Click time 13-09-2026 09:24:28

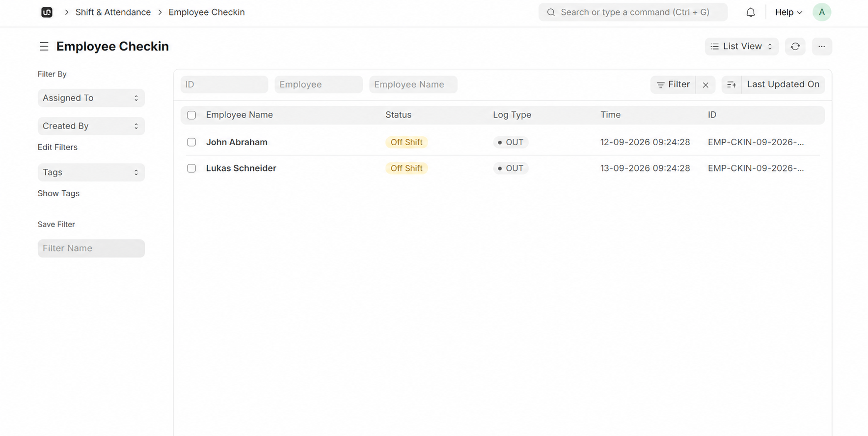pyautogui.click(x=645, y=168)
